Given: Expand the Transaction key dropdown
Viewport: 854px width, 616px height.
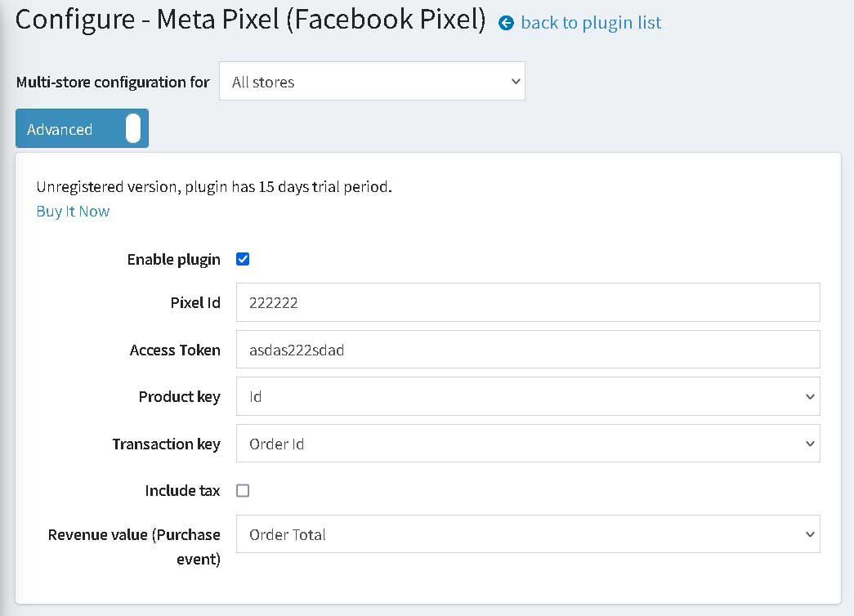Looking at the screenshot, I should pos(528,444).
